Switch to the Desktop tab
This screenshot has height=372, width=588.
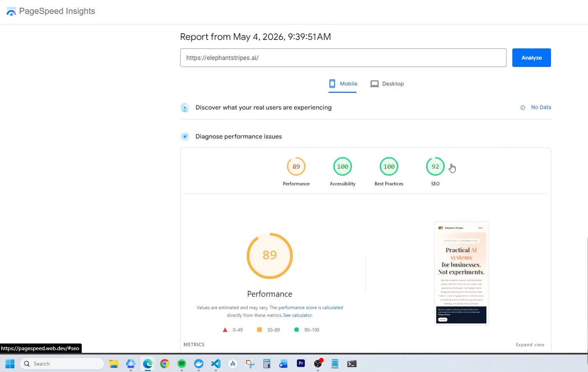387,84
